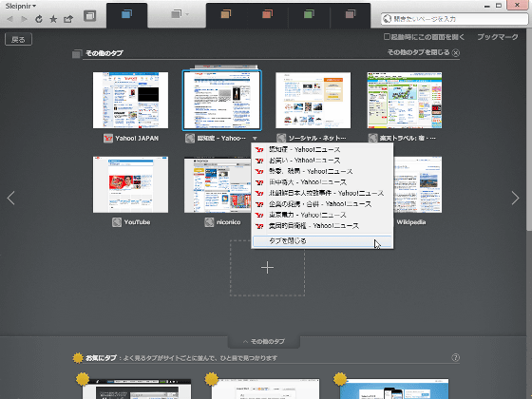
Task: Collapse the その他のタブ handle at the bottom
Action: tap(264, 342)
